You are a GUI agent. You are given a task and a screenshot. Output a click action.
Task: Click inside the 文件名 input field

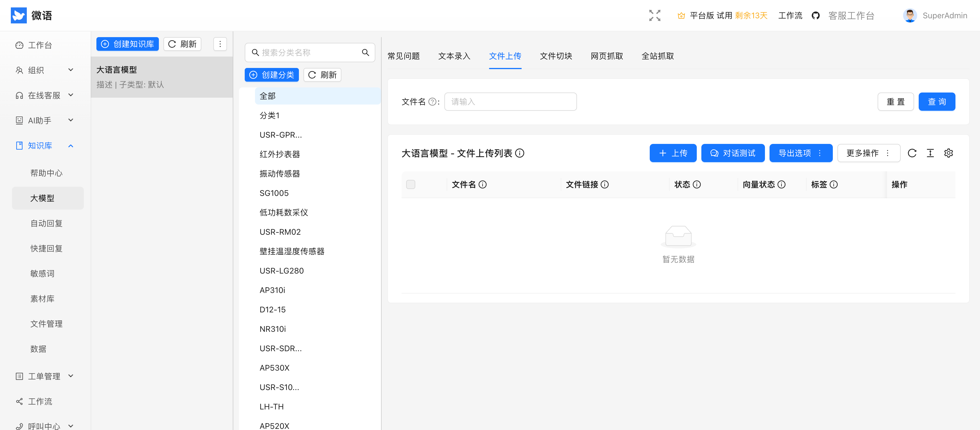[x=511, y=101]
